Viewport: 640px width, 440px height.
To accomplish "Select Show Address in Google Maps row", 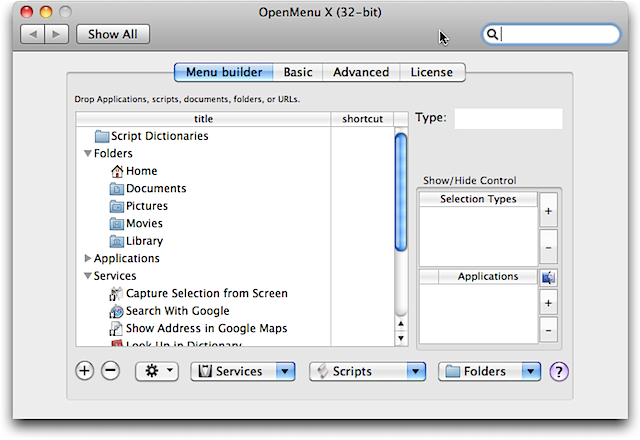I will coord(235,329).
